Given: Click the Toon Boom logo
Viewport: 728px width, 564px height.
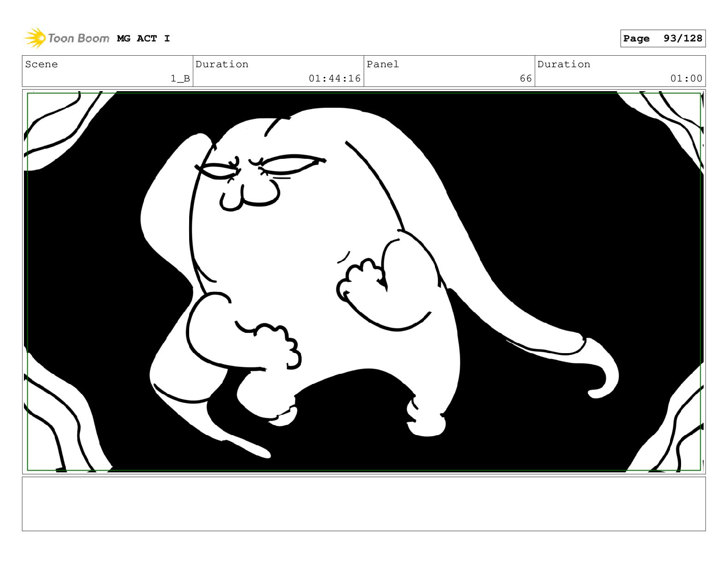Looking at the screenshot, I should click(67, 38).
